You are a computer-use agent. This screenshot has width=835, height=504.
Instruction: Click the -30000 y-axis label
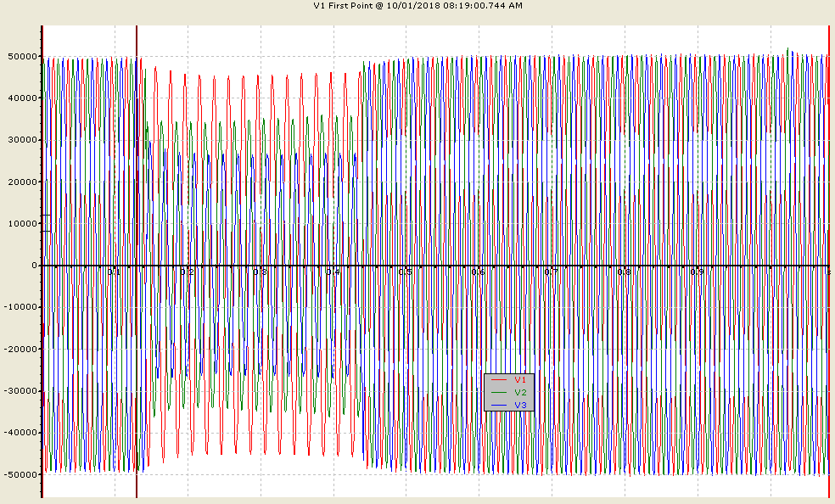tap(20, 390)
